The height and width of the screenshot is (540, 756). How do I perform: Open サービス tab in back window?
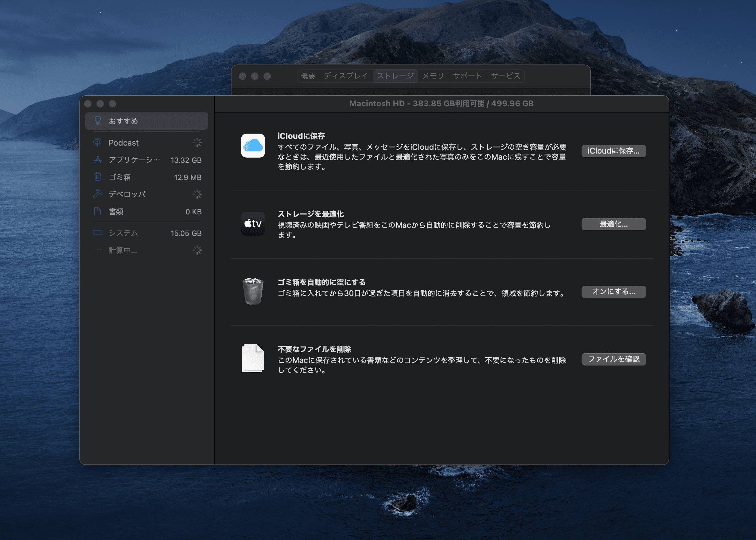[x=505, y=76]
